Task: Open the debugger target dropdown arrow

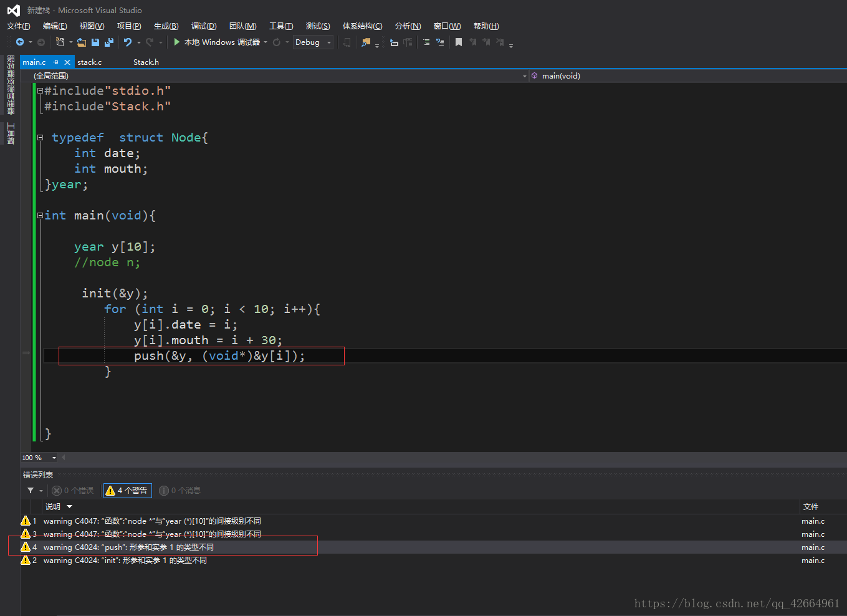Action: [266, 42]
